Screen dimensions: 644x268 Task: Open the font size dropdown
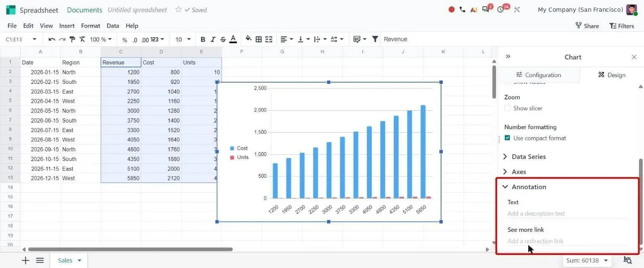tap(183, 39)
